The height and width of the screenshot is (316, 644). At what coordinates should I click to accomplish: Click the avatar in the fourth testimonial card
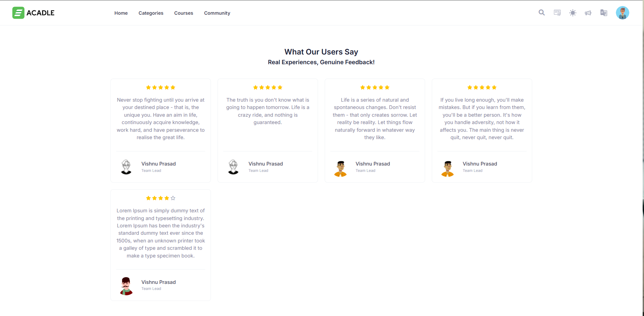[448, 169]
